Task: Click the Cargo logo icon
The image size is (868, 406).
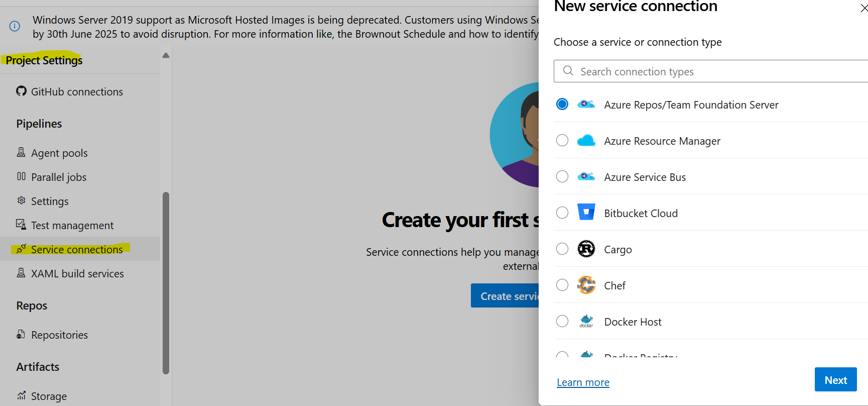Action: click(586, 249)
